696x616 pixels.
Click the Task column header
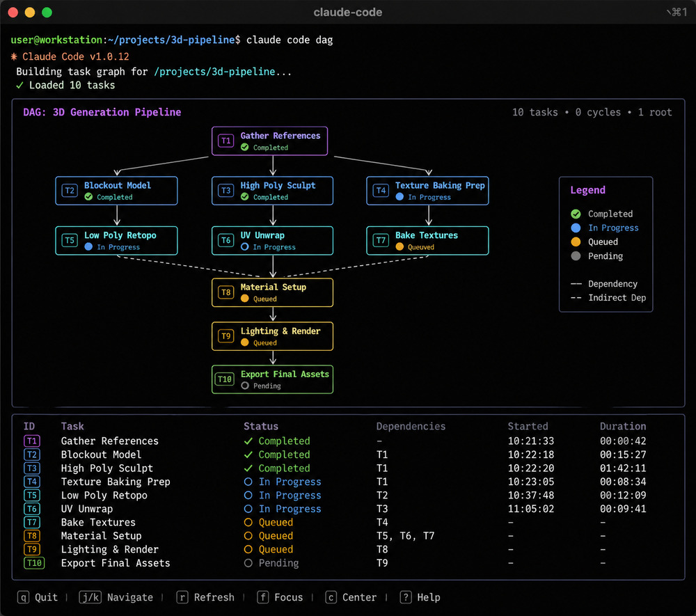pos(72,426)
